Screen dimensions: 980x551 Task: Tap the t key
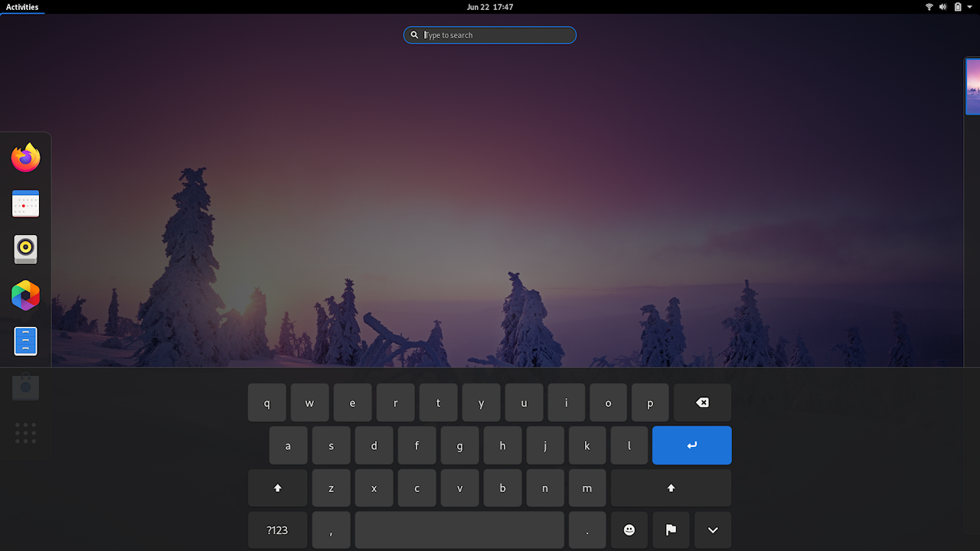(x=438, y=403)
